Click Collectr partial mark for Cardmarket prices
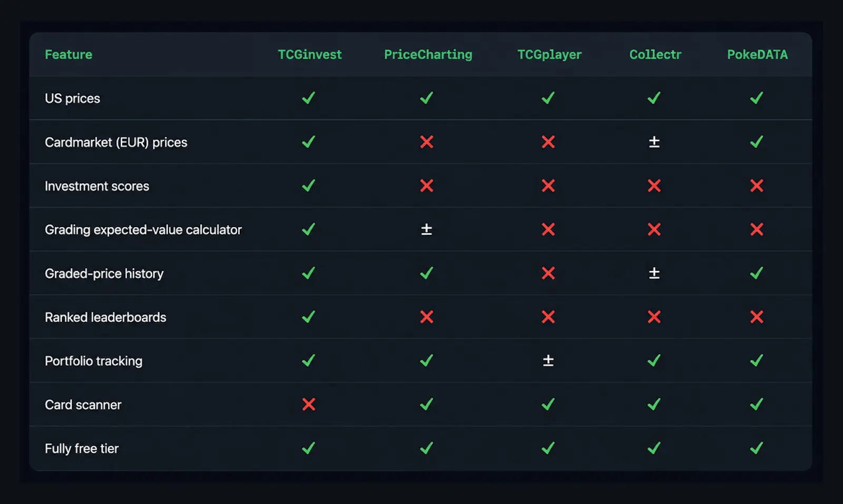The height and width of the screenshot is (504, 843). pos(654,142)
